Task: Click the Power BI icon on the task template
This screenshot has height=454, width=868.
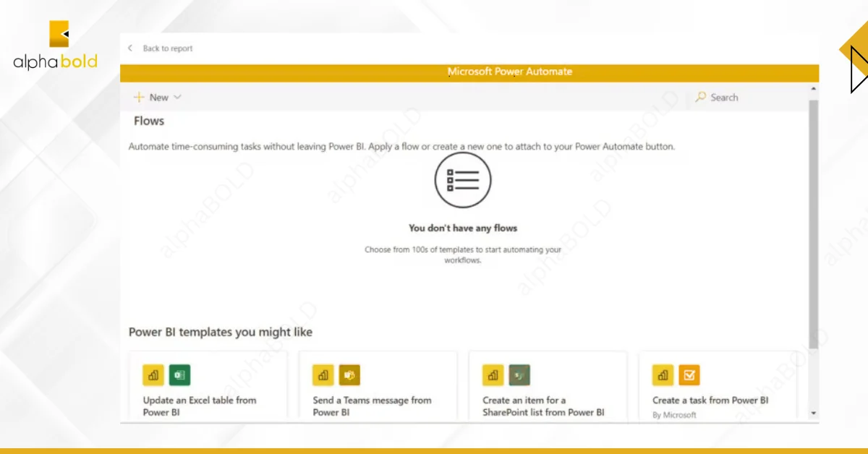Action: click(x=663, y=375)
